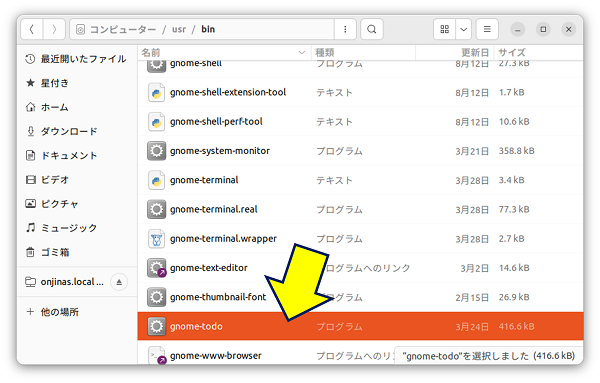The width and height of the screenshot is (600, 383).
Task: Switch to grid view icon
Action: pos(445,29)
